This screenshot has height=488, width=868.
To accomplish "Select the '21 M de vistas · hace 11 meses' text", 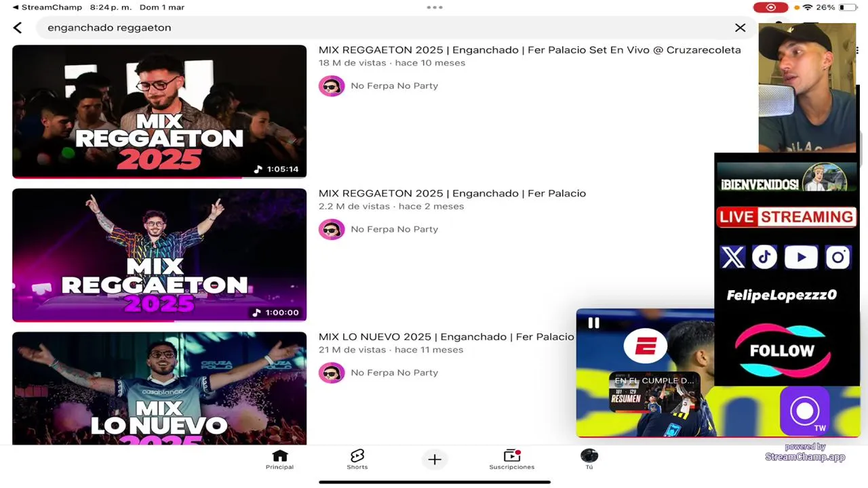I will click(x=391, y=350).
